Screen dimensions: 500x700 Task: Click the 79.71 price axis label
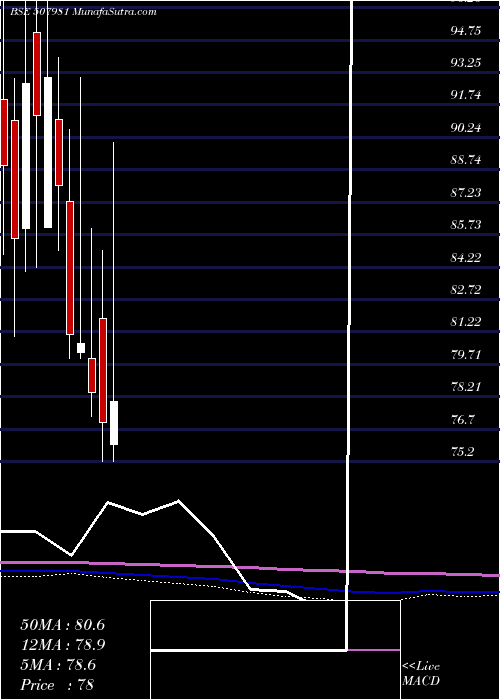click(466, 354)
